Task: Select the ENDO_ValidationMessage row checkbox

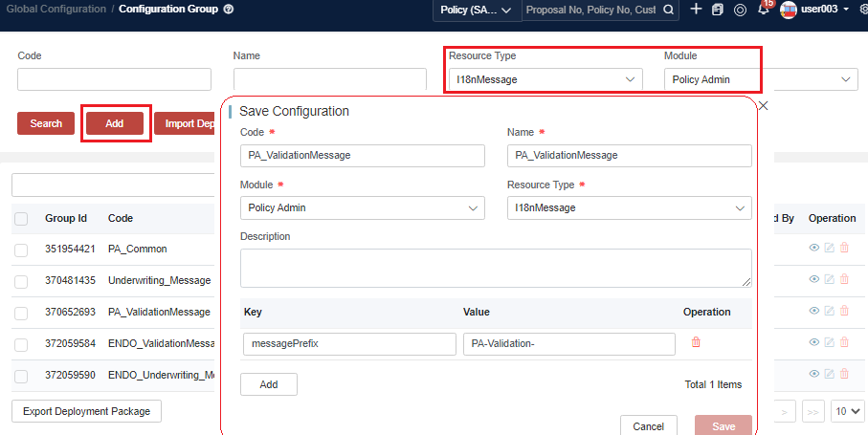Action: tap(21, 343)
